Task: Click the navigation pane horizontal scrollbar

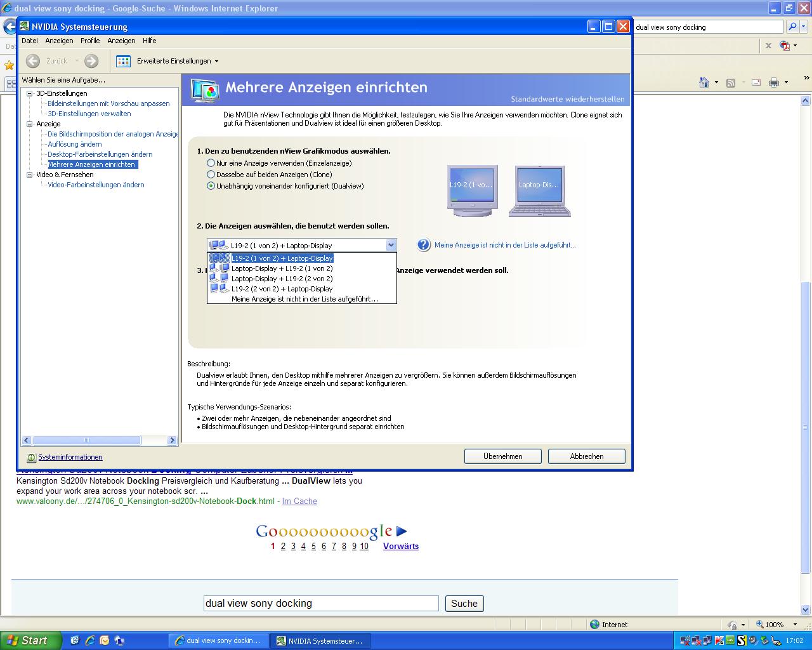Action: [100, 440]
